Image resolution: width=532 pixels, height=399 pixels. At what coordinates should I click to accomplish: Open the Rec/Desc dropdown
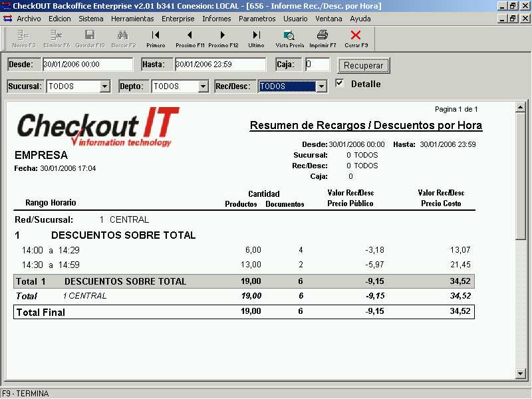pos(321,86)
